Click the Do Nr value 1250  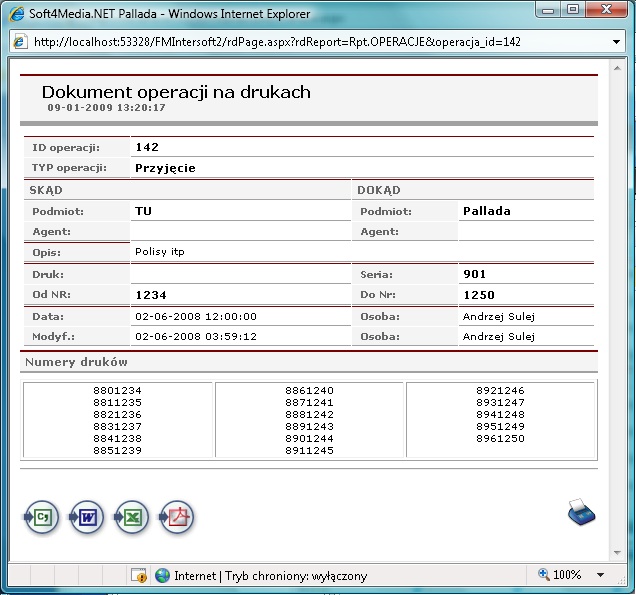(479, 295)
